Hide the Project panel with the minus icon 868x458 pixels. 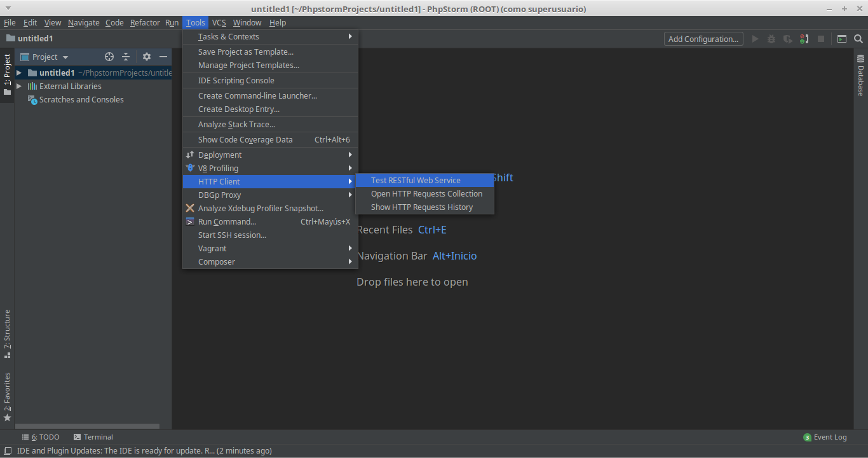pos(163,57)
